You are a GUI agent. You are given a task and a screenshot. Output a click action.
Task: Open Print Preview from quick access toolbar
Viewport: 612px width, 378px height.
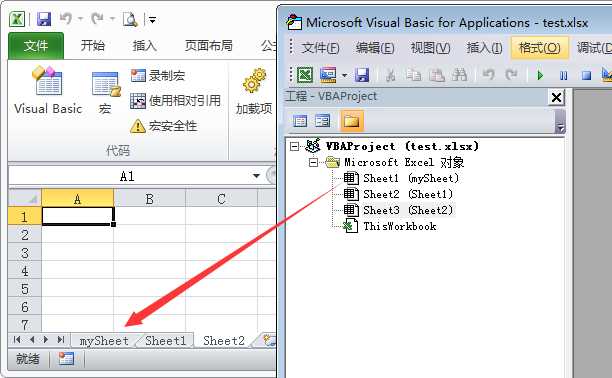coord(130,19)
